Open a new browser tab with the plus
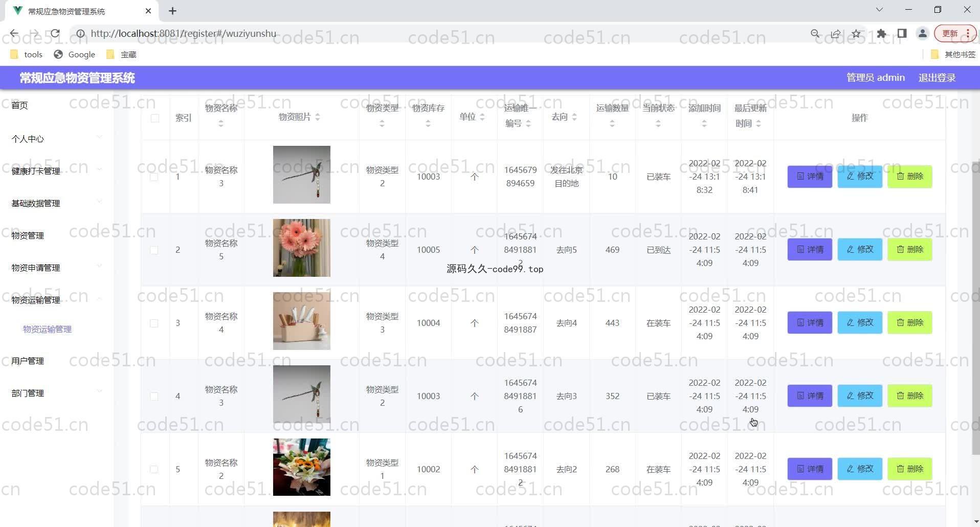This screenshot has height=527, width=980. point(172,11)
